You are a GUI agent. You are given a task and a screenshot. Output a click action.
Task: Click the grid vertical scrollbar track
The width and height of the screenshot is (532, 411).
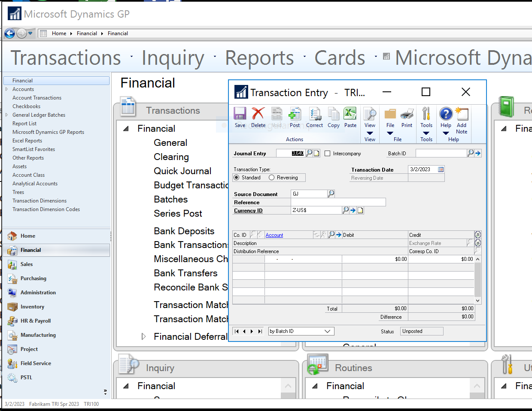coord(478,280)
